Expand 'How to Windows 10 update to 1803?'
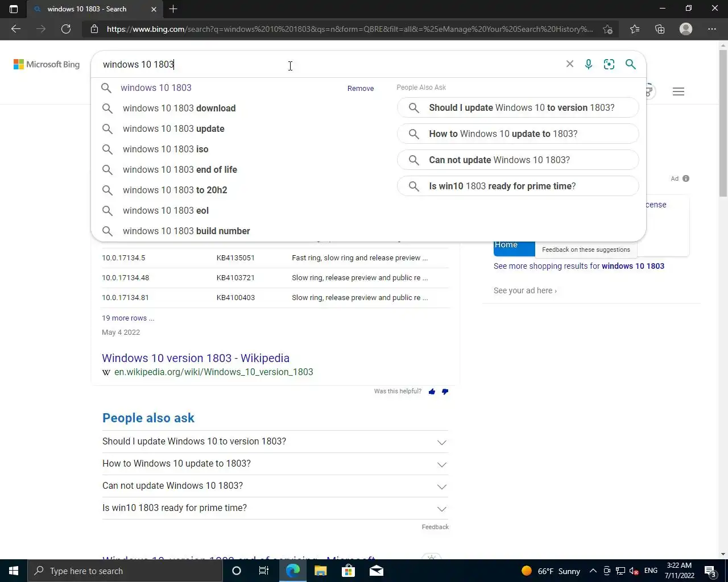 tap(275, 464)
